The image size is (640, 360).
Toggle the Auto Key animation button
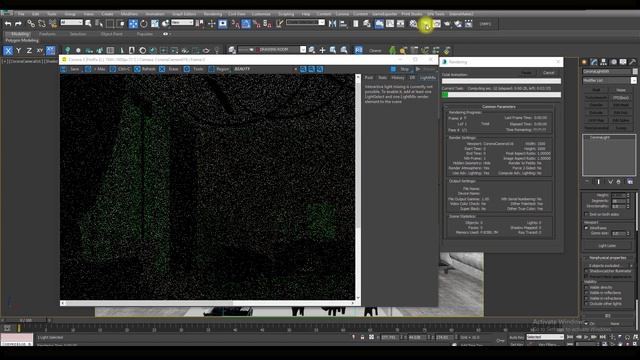[x=516, y=337]
